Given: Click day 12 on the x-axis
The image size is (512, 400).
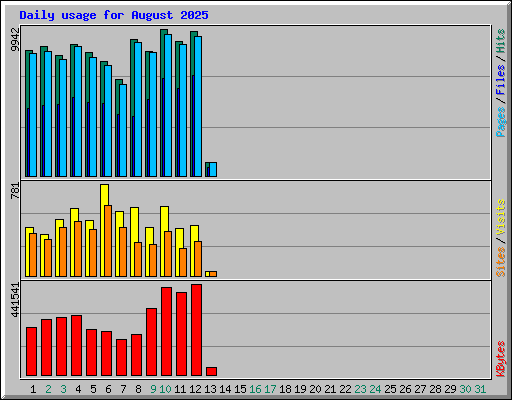Looking at the screenshot, I should coord(195,389).
